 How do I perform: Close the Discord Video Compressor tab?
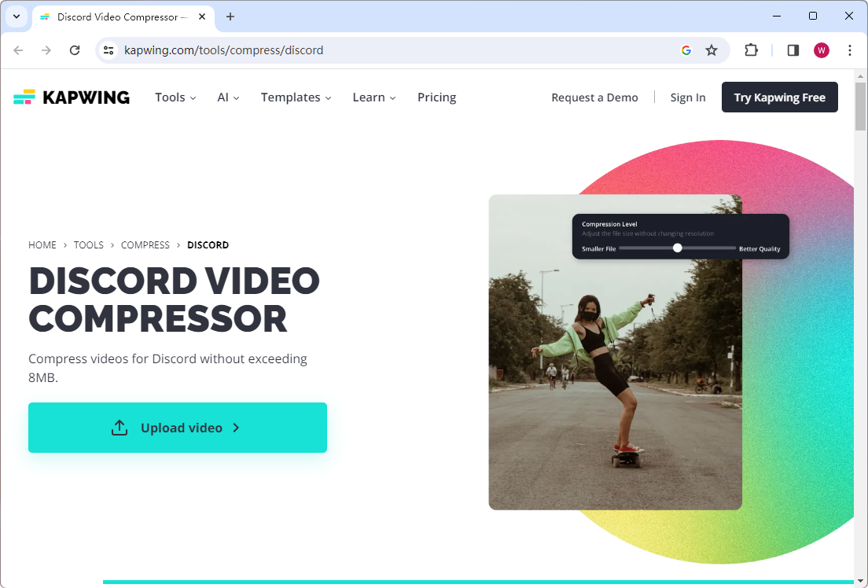[x=202, y=17]
